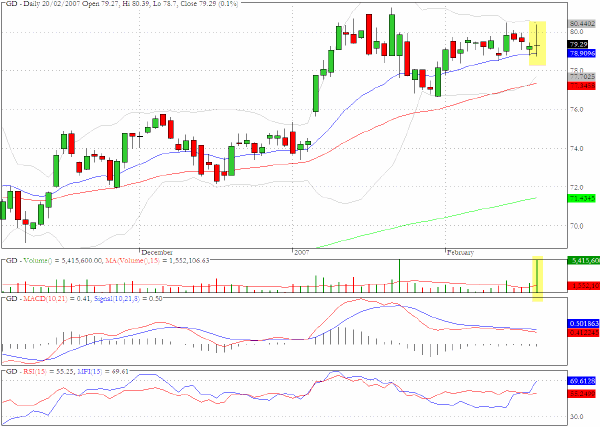
Task: Click the red 1,552,10 volume MA label
Action: point(584,285)
